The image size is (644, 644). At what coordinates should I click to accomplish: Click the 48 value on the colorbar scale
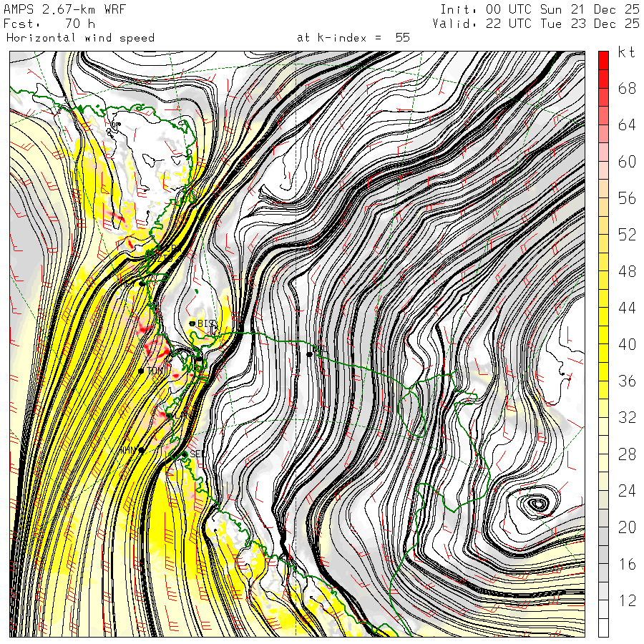627,271
